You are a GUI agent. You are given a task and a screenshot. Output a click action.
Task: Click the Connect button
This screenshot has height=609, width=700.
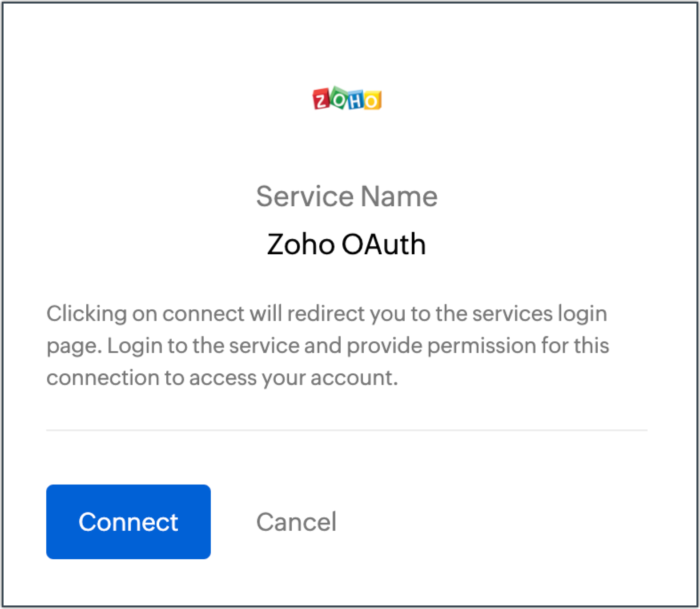click(128, 521)
